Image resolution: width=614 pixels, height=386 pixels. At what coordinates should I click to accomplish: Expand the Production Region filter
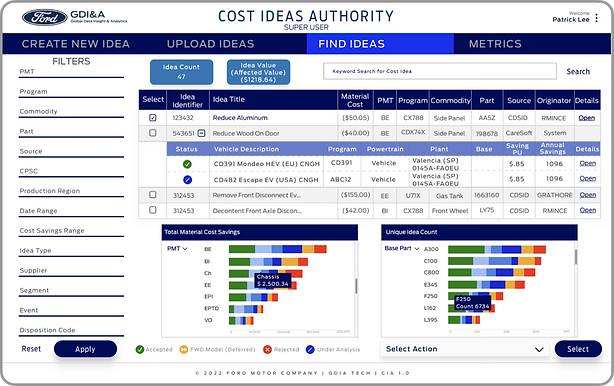[71, 192]
